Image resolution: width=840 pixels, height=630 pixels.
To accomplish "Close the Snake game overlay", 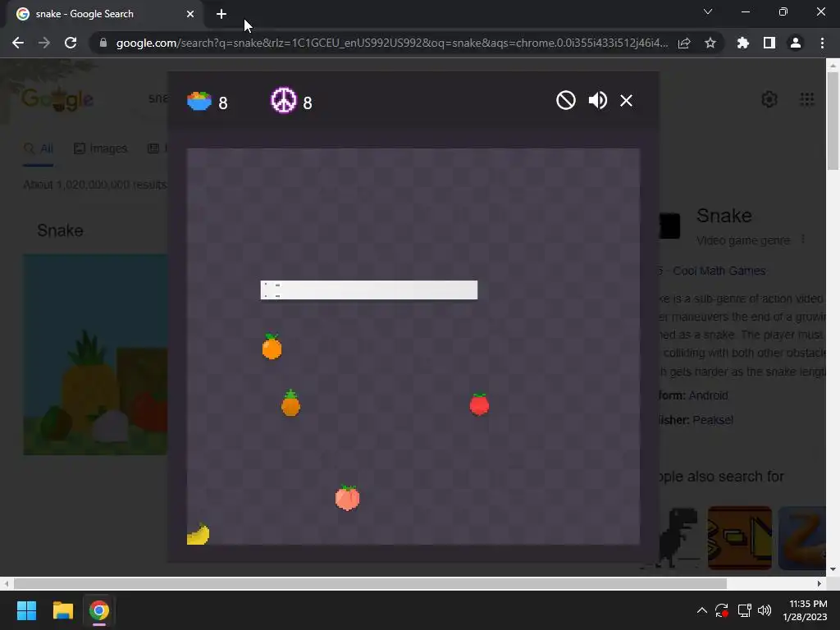I will click(626, 100).
